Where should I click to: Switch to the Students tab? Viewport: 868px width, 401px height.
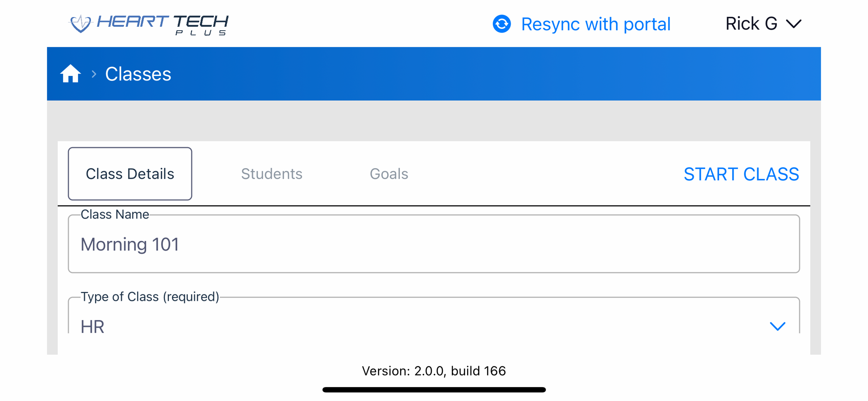point(272,174)
